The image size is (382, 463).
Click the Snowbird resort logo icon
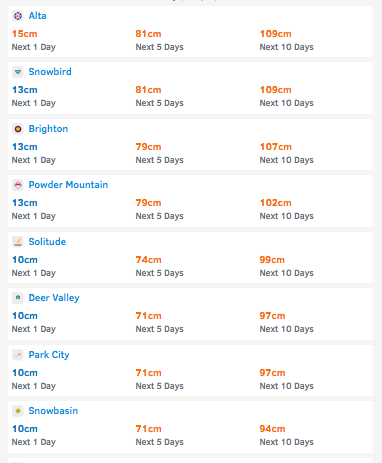coord(18,72)
